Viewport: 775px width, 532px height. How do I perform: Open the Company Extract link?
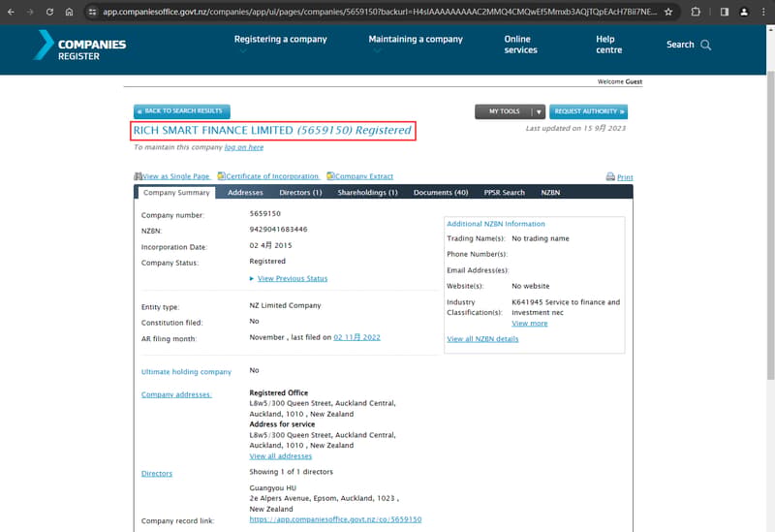click(x=364, y=176)
